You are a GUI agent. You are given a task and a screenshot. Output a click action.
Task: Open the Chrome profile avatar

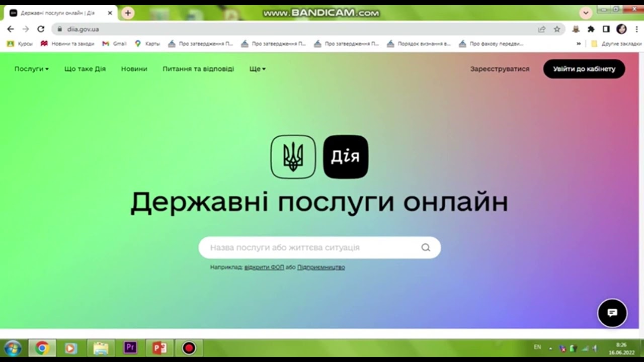tap(621, 29)
